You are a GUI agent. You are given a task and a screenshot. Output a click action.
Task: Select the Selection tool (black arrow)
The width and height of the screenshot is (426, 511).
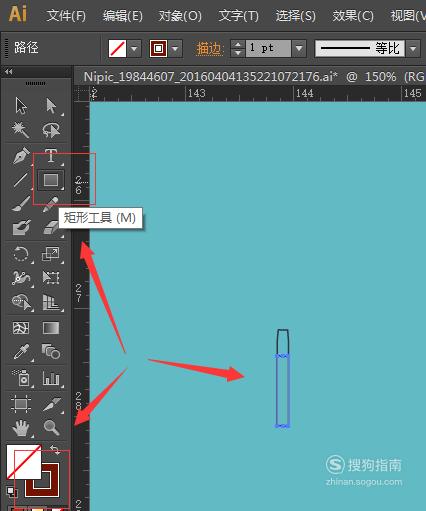coord(21,106)
